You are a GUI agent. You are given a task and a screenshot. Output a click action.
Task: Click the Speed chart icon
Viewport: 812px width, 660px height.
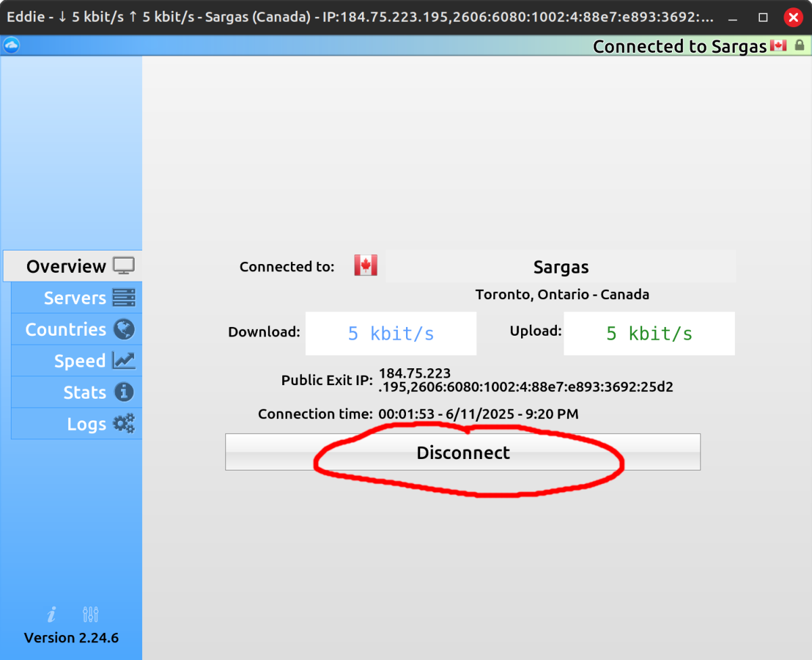coord(124,361)
